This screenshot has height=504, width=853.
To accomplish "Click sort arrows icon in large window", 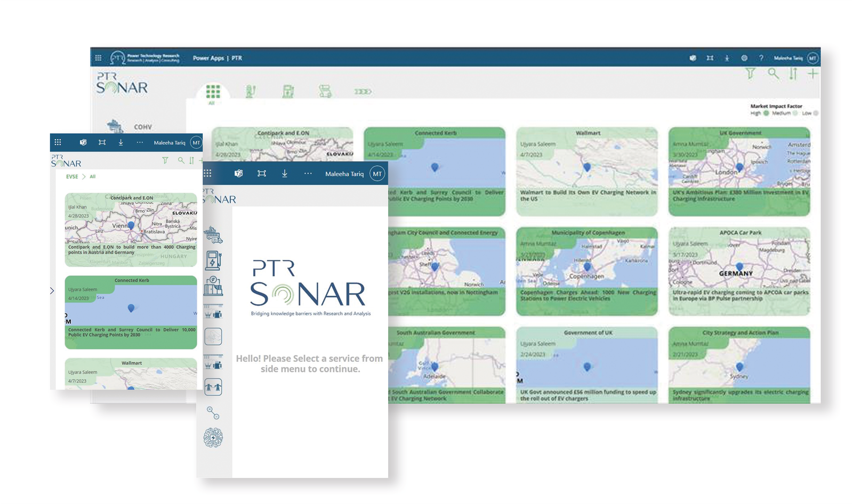I will tap(793, 74).
